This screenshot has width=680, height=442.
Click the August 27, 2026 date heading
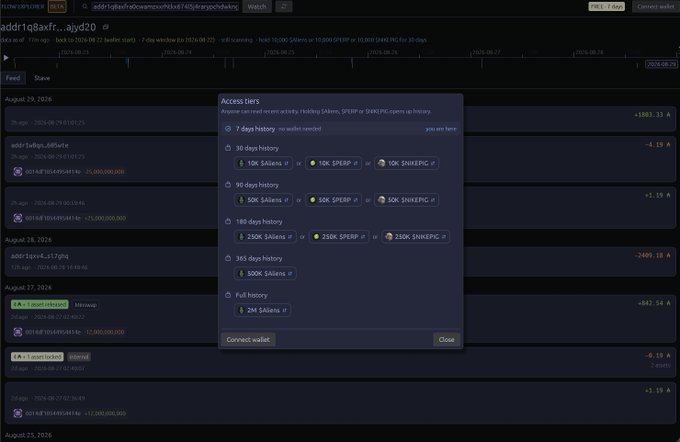28,288
